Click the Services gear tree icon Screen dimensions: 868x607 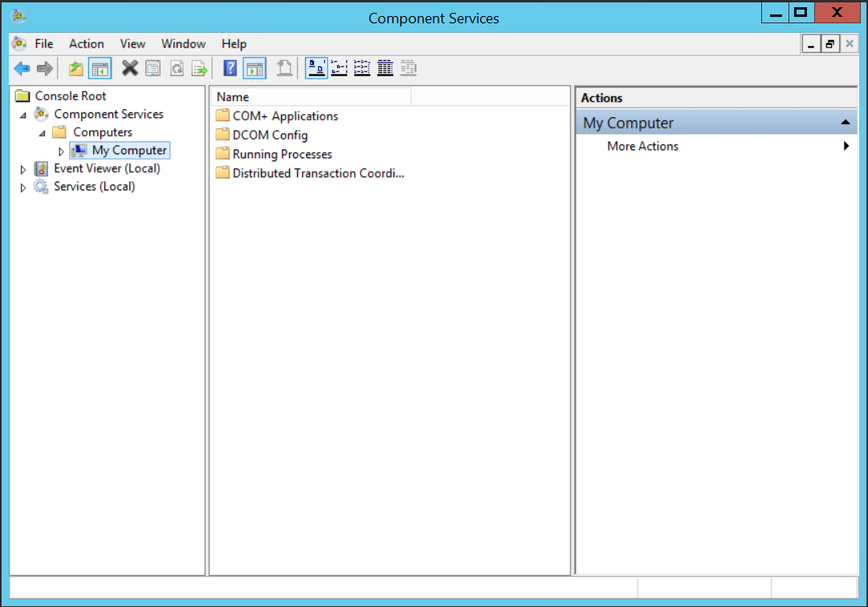tap(41, 187)
